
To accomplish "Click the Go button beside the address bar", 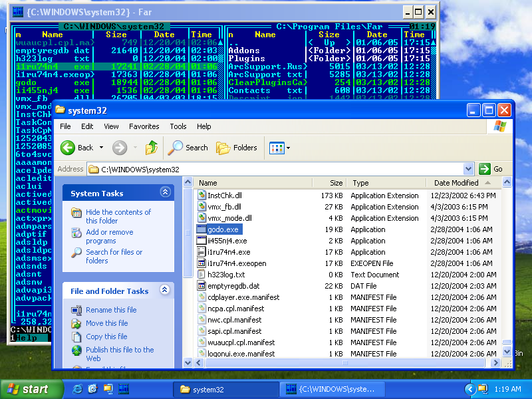I will [491, 169].
